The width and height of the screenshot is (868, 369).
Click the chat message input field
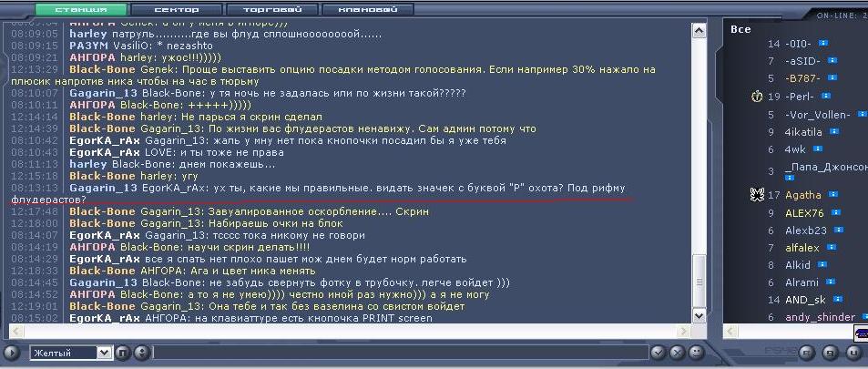click(401, 353)
